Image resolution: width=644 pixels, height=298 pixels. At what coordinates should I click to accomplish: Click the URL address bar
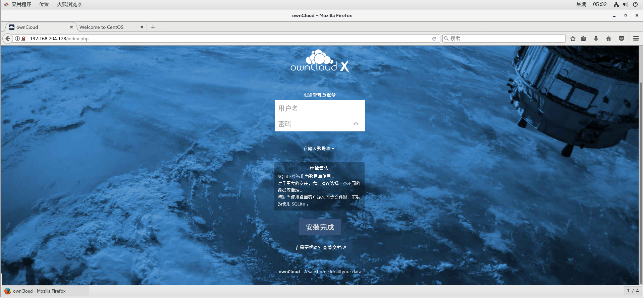tap(228, 39)
